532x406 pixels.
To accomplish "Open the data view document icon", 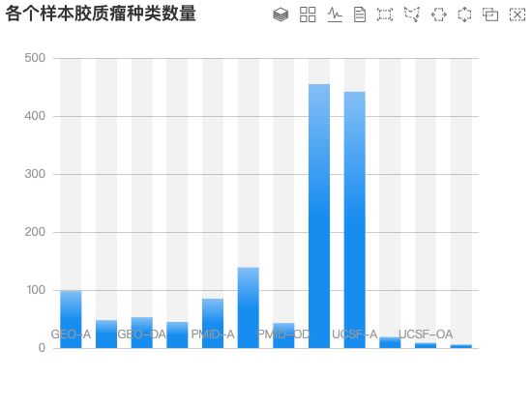I will click(x=360, y=14).
